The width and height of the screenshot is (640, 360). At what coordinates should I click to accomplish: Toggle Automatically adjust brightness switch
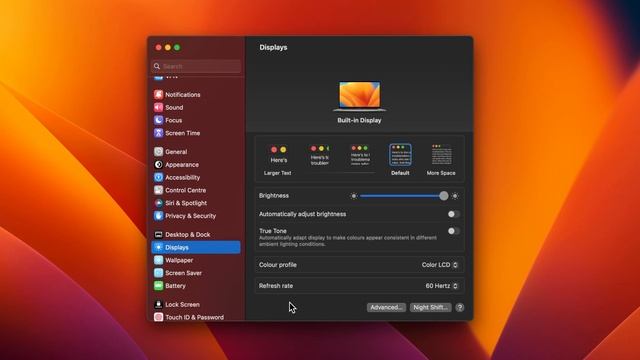453,214
